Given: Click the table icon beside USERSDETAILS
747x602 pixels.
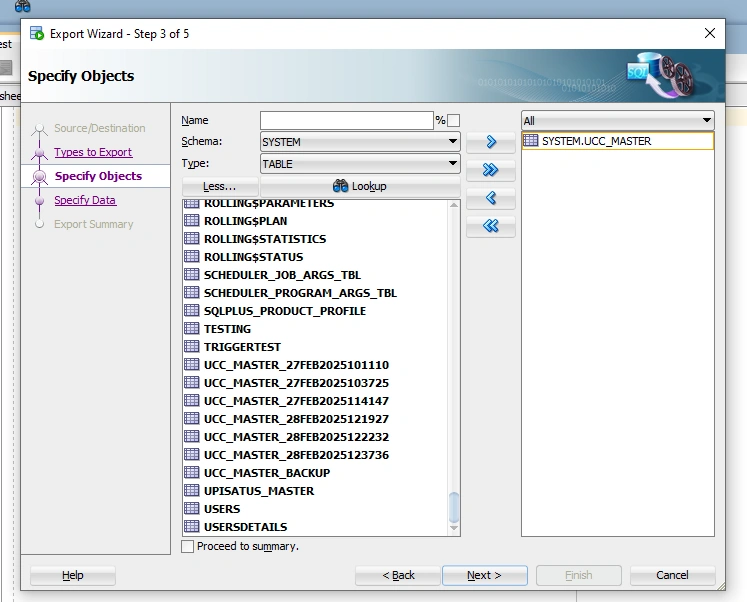Looking at the screenshot, I should tap(192, 526).
